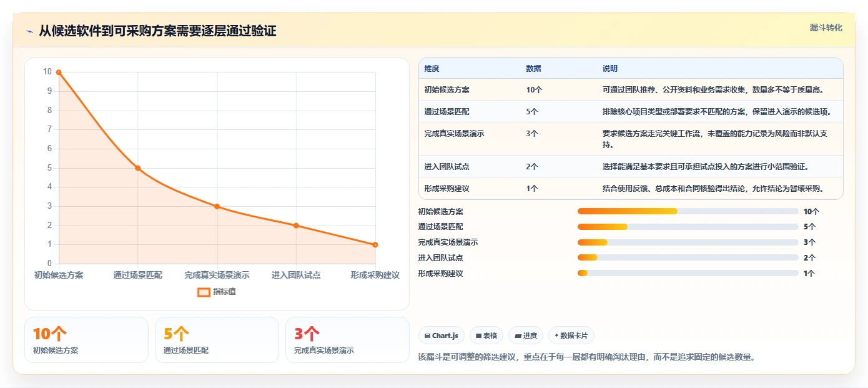The height and width of the screenshot is (388, 868).
Task: Click the 1个 value beside the progress bars
Action: (x=809, y=274)
